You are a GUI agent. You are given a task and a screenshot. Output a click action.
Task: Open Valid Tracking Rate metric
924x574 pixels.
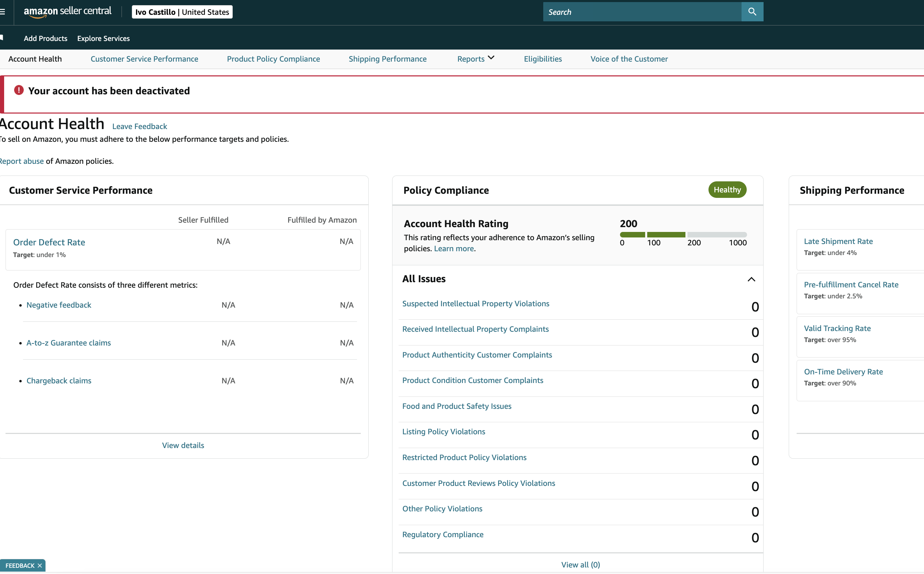pos(837,328)
